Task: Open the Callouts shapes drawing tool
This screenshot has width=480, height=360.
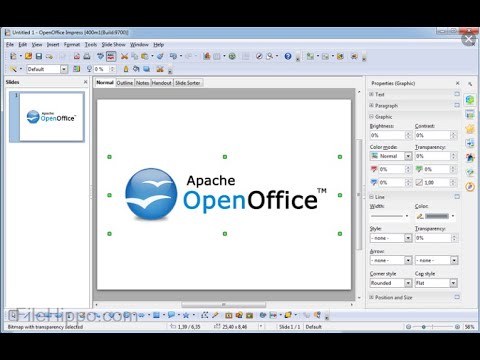Action: tap(171, 315)
